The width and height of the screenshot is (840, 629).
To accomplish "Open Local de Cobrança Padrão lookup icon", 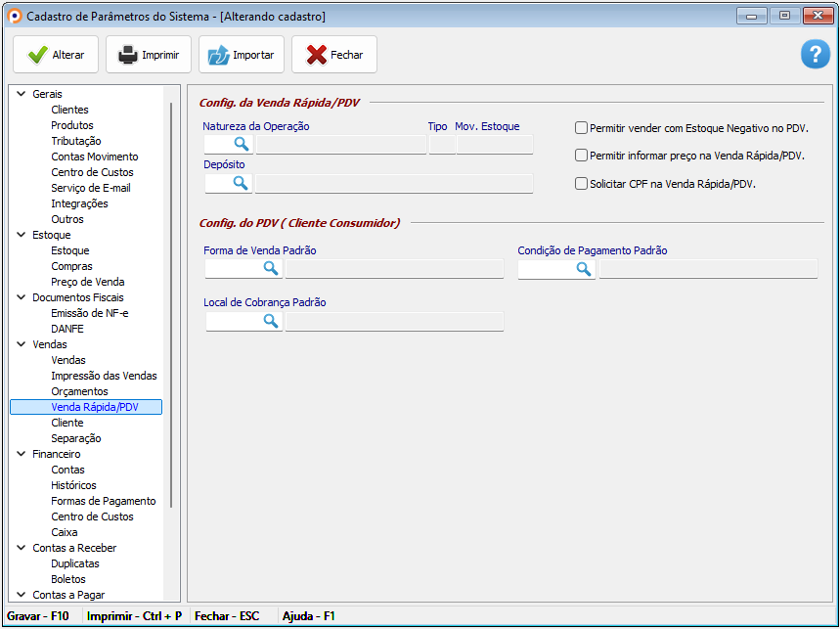I will [x=271, y=321].
